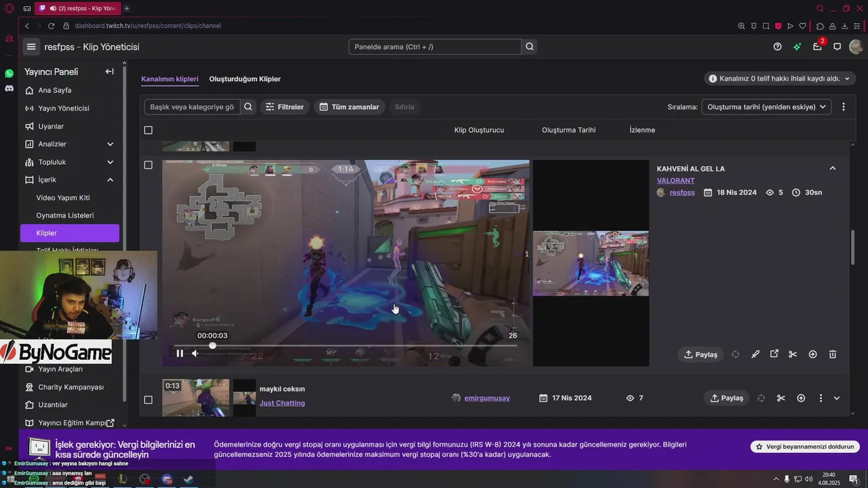Click plus-circle icon for KAHVENİ AL GEL LA
Image resolution: width=868 pixels, height=488 pixels.
pos(812,354)
